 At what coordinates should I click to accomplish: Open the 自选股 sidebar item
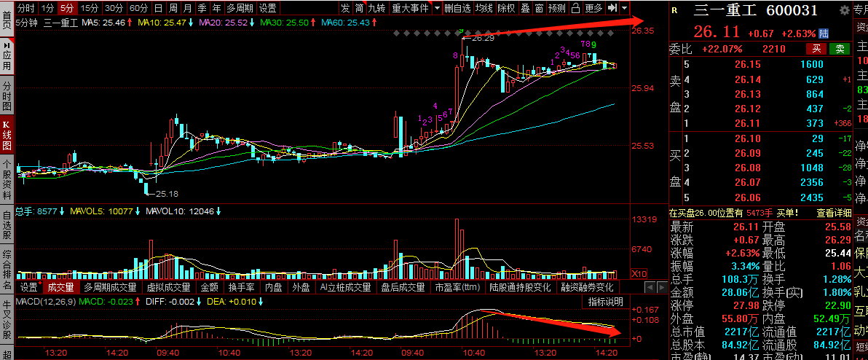7,225
